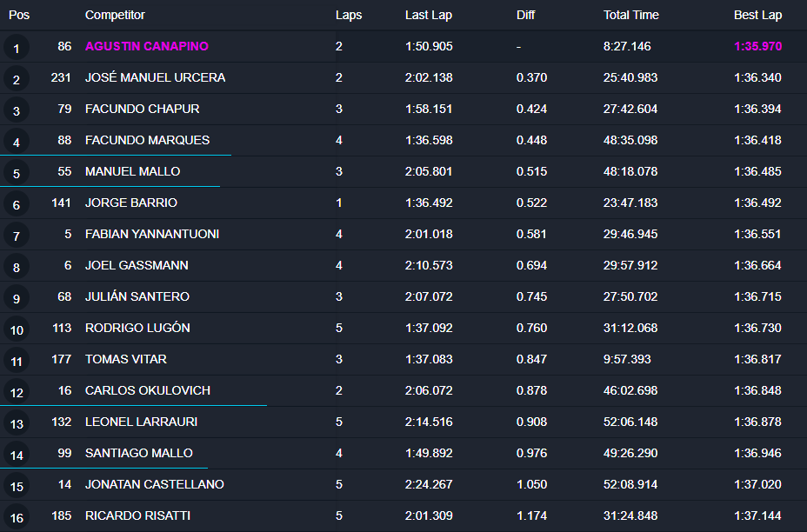807x532 pixels.
Task: Click the Competitor column header
Action: (115, 15)
